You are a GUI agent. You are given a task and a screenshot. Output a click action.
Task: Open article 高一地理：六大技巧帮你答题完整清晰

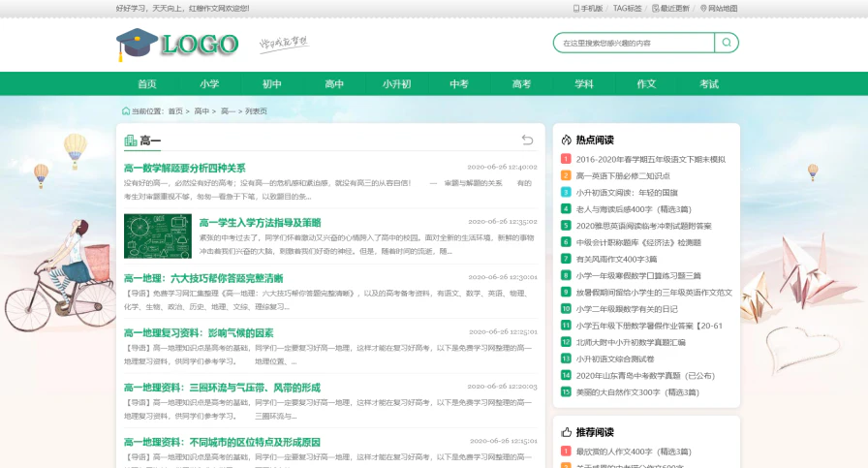tap(203, 278)
